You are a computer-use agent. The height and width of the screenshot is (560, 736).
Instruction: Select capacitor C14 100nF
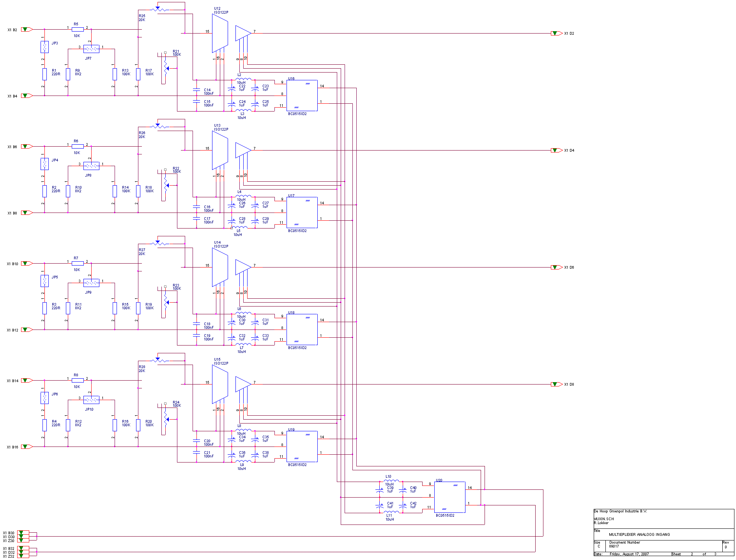point(196,90)
